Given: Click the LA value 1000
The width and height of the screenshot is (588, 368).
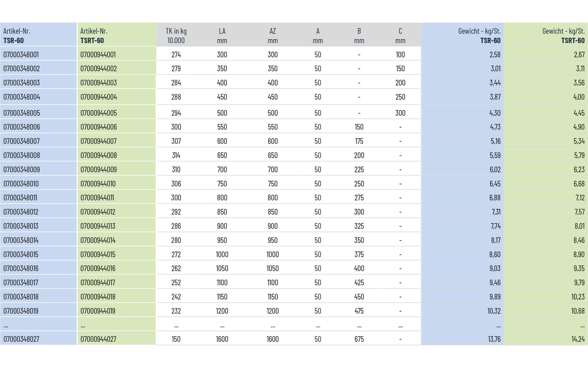Looking at the screenshot, I should 222,255.
